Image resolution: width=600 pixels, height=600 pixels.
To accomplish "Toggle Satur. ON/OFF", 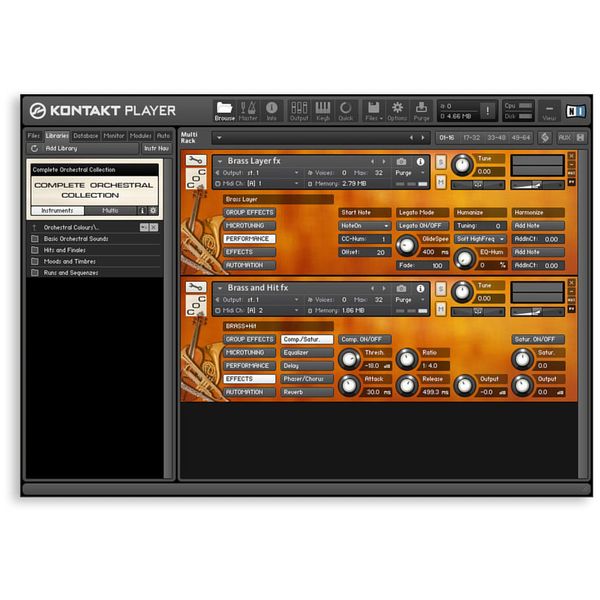I will coord(538,339).
